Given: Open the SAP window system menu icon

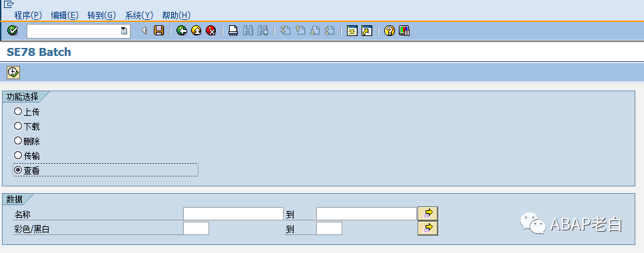Looking at the screenshot, I should click(x=9, y=5).
